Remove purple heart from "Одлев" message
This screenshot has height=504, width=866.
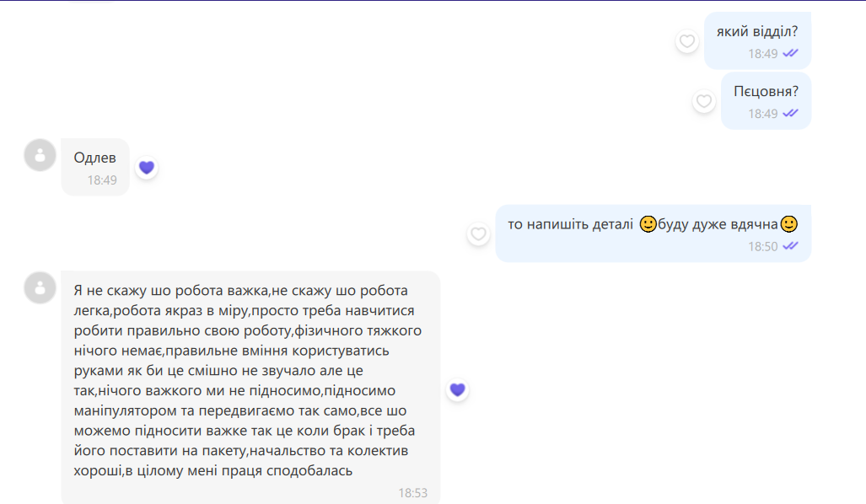coord(147,168)
